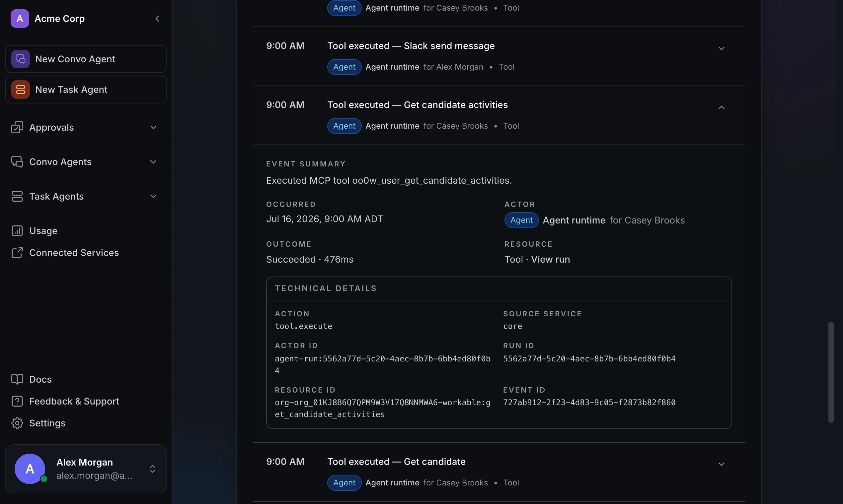Click the Agent badge in the Actor field
Image resolution: width=843 pixels, height=504 pixels.
(x=521, y=220)
